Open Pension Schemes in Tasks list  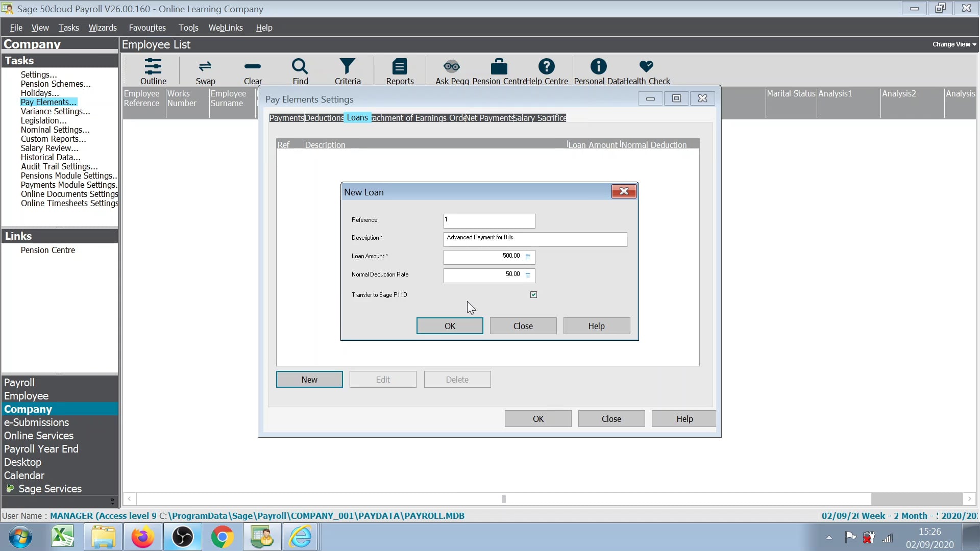(x=56, y=84)
